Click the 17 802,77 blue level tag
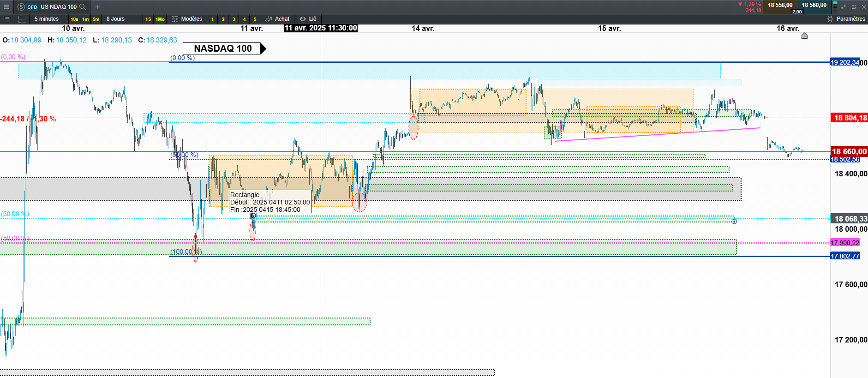Image resolution: width=868 pixels, height=378 pixels. point(845,256)
